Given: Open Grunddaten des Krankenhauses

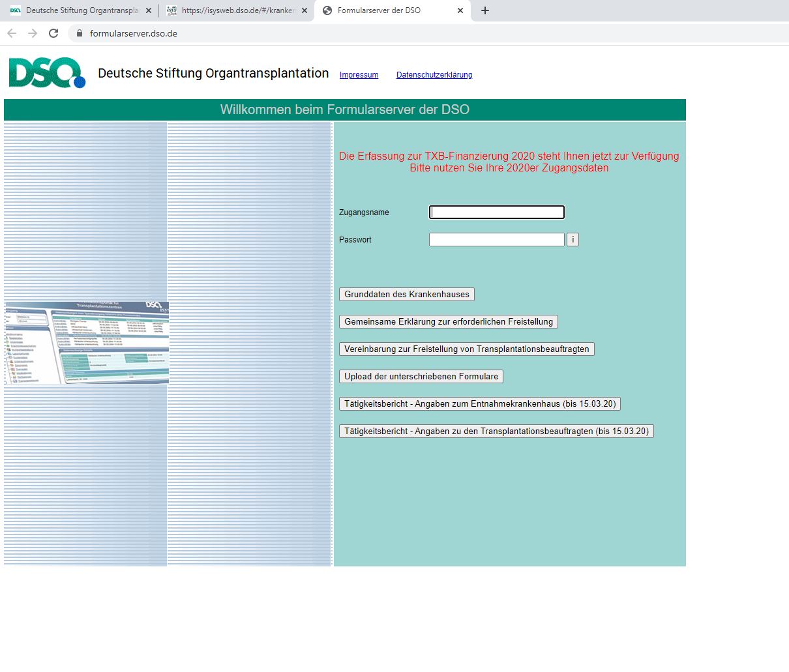Looking at the screenshot, I should coord(407,294).
